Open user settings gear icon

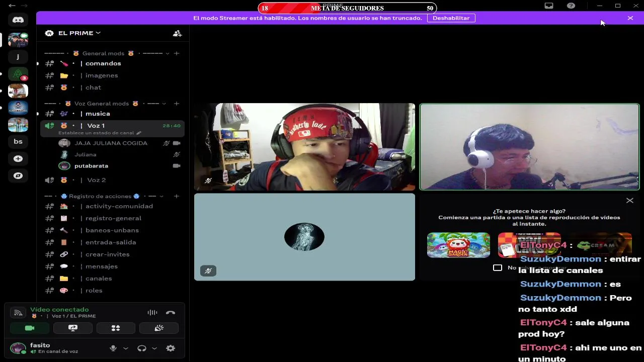pos(171,348)
